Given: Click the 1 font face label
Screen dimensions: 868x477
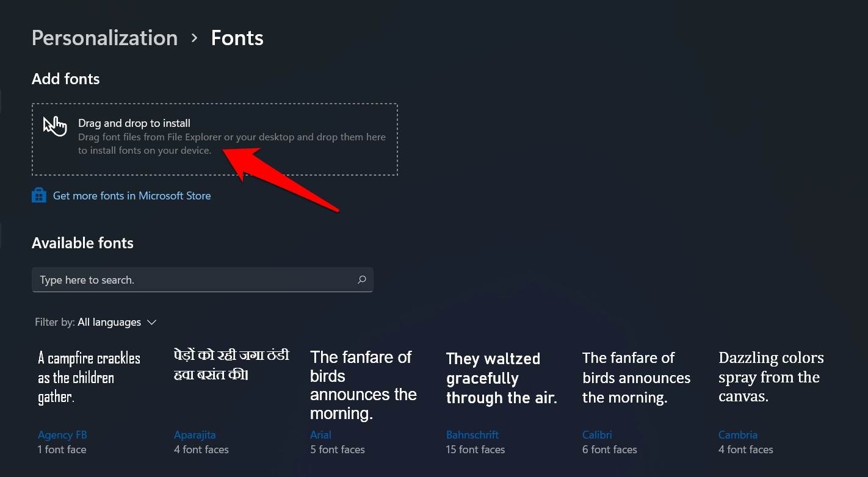Looking at the screenshot, I should (x=62, y=450).
